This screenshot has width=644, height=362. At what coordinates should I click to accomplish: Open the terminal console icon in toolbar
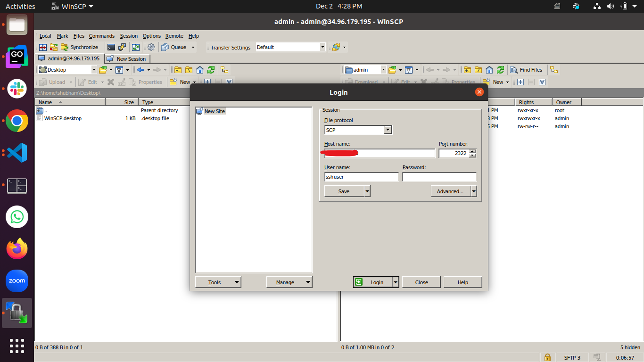coord(111,47)
